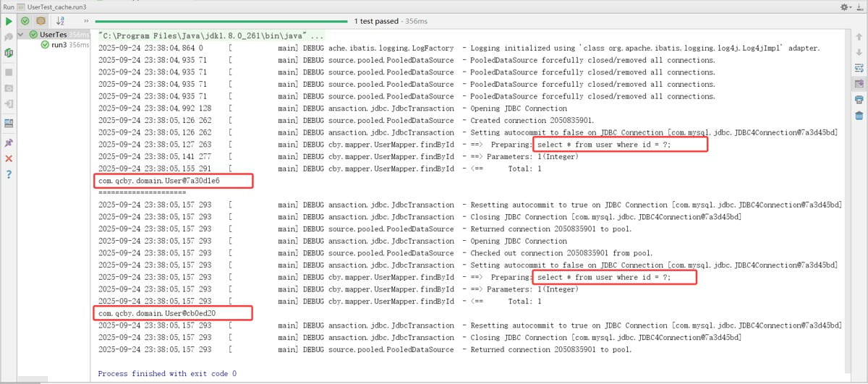Toggle soft-wrap in console output
Screen dimensions: 868x384
click(859, 67)
